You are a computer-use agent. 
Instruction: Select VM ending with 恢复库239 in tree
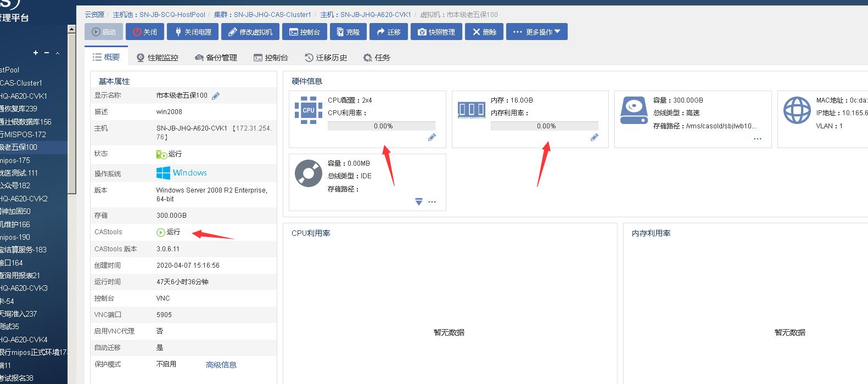point(19,109)
